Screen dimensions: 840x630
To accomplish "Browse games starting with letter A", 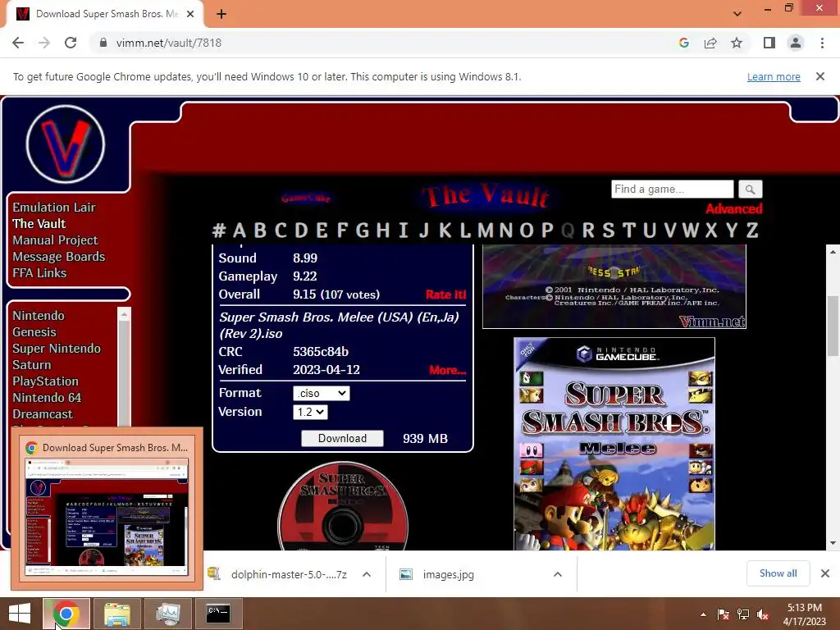I will (240, 231).
